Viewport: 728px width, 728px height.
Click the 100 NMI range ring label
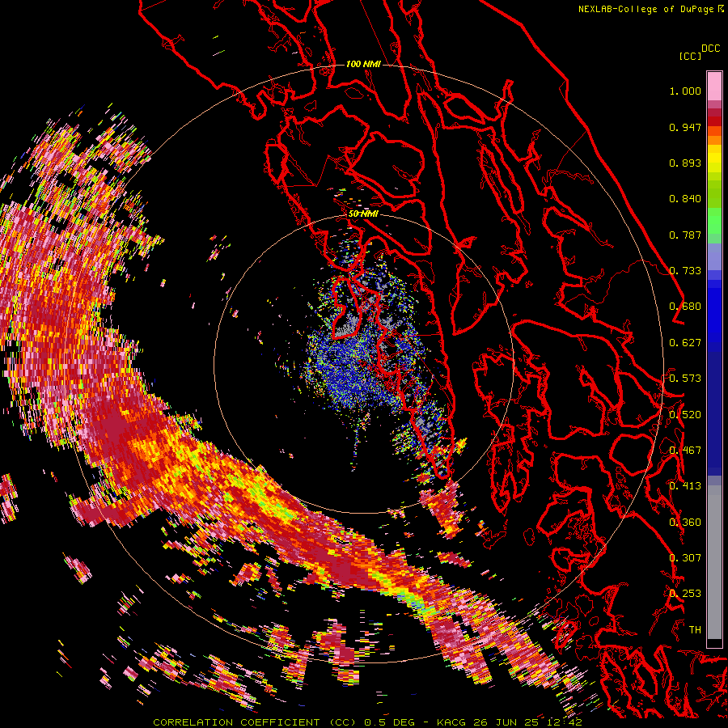point(363,64)
